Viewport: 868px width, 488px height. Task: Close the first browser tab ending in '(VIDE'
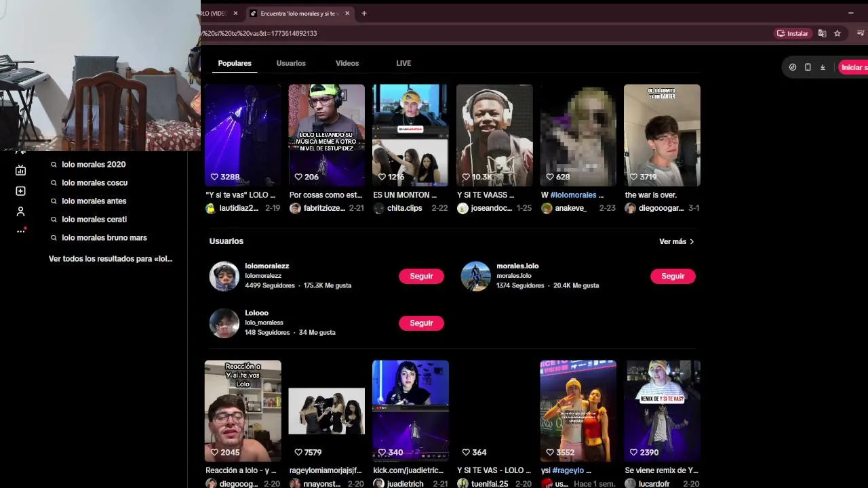235,13
